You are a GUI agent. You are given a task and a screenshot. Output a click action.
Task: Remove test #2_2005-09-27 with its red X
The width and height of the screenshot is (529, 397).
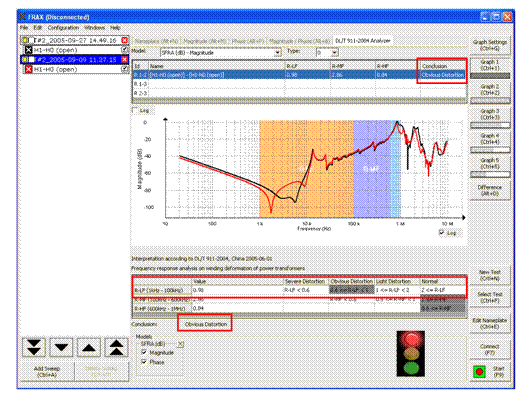124,40
